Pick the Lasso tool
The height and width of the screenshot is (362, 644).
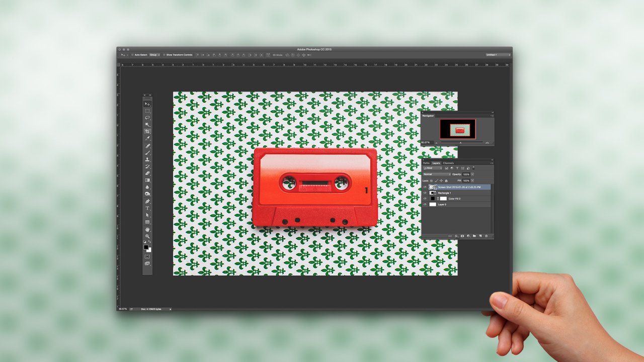pos(147,117)
